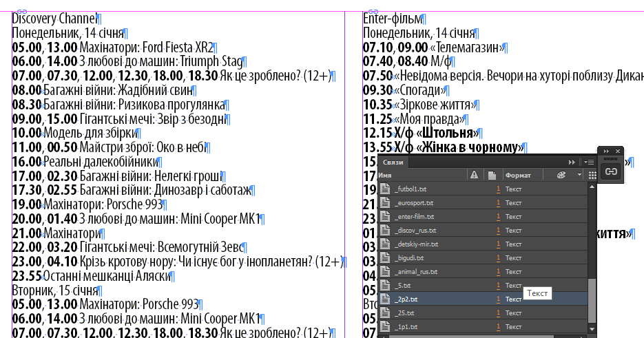
Task: Click the text file icon of _bigudi.txt
Action: (x=385, y=258)
